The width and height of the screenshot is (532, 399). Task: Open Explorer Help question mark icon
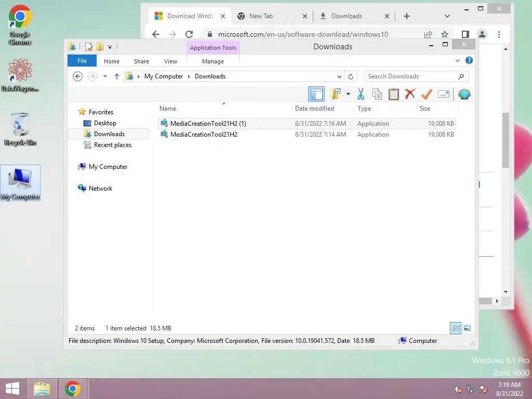469,60
